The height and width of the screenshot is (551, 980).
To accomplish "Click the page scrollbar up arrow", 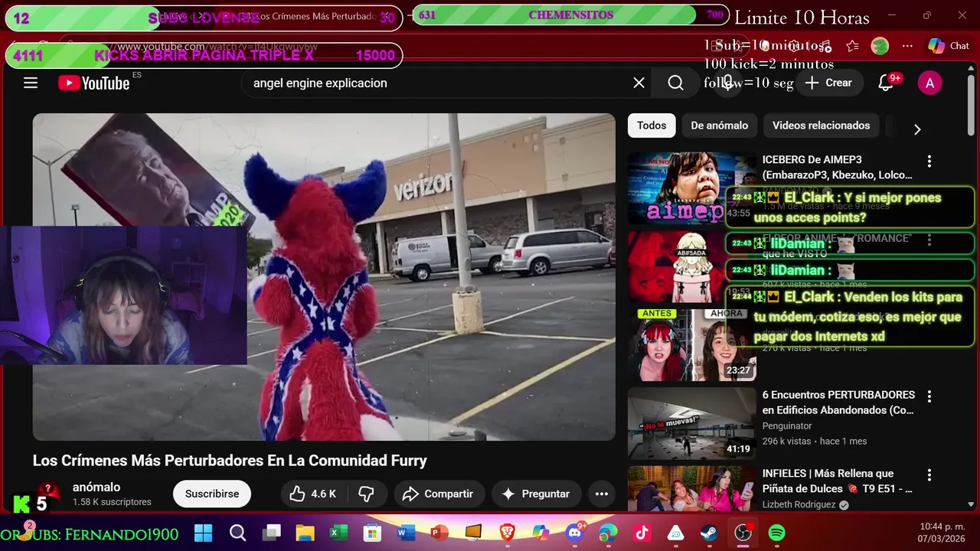I will pyautogui.click(x=972, y=70).
